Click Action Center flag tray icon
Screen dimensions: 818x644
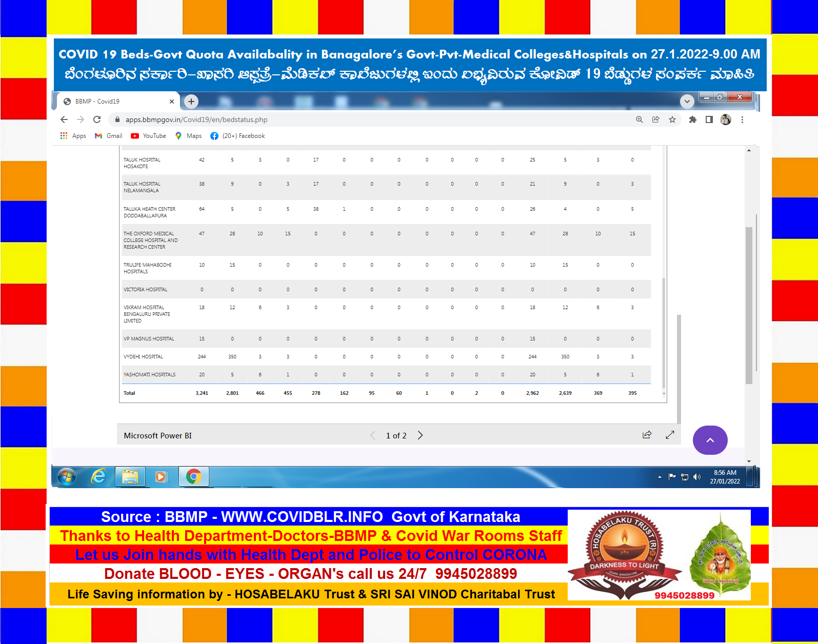tap(672, 477)
